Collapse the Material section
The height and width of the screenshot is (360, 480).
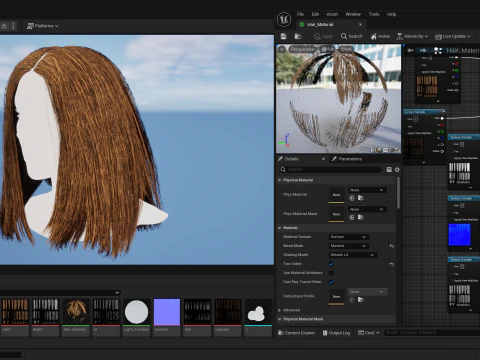(x=280, y=228)
